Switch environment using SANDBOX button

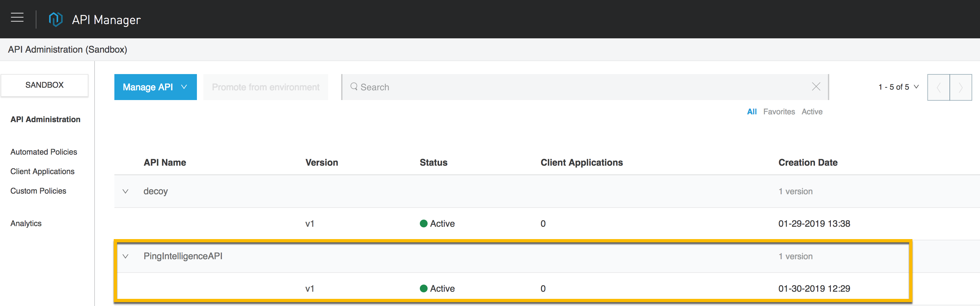pos(45,85)
